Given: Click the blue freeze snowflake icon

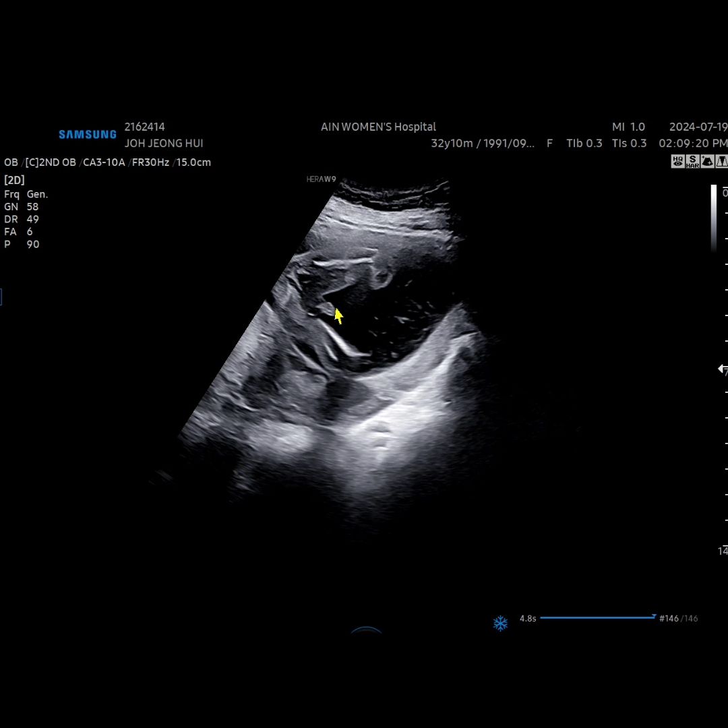Looking at the screenshot, I should (500, 623).
